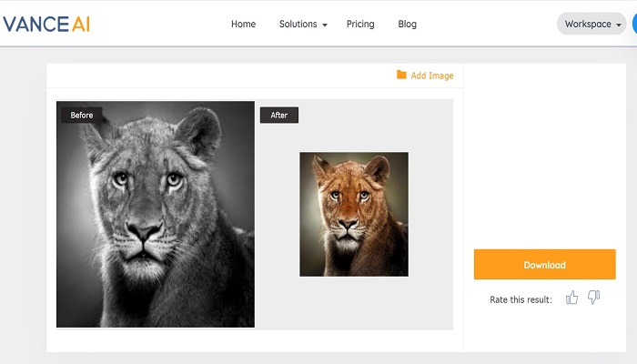Click the black and white lioness image
The image size is (637, 364).
tap(156, 214)
